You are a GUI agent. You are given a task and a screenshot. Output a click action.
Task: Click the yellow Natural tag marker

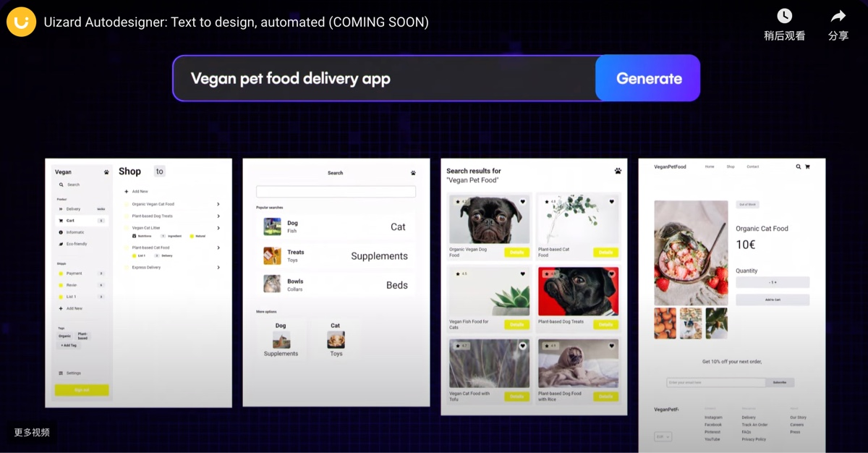[x=192, y=236]
